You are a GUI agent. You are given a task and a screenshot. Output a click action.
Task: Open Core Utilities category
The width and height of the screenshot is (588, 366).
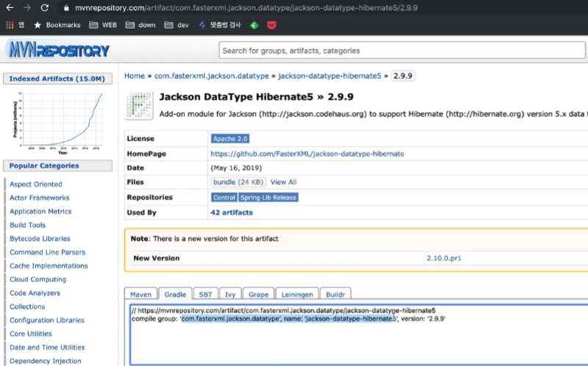tap(31, 334)
